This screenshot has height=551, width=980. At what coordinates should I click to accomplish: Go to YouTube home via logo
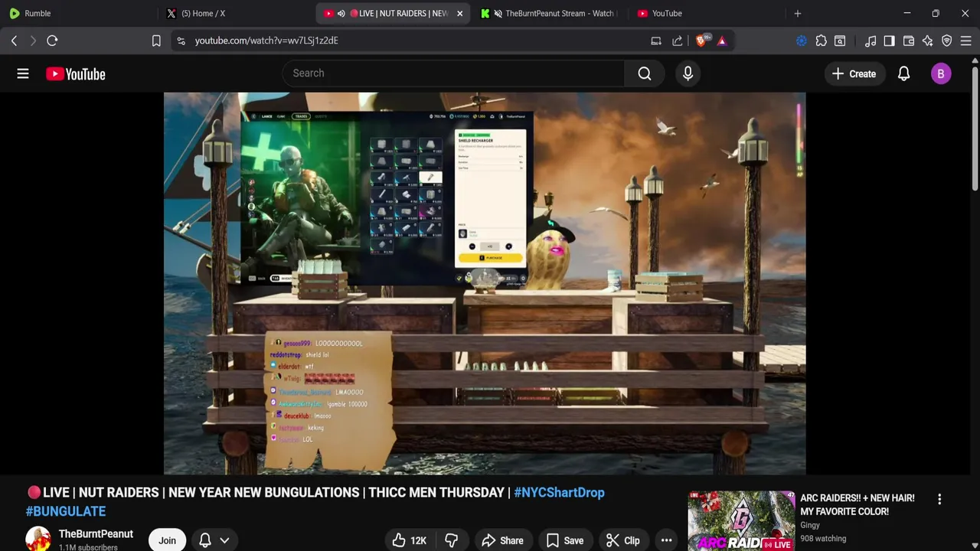tap(75, 73)
